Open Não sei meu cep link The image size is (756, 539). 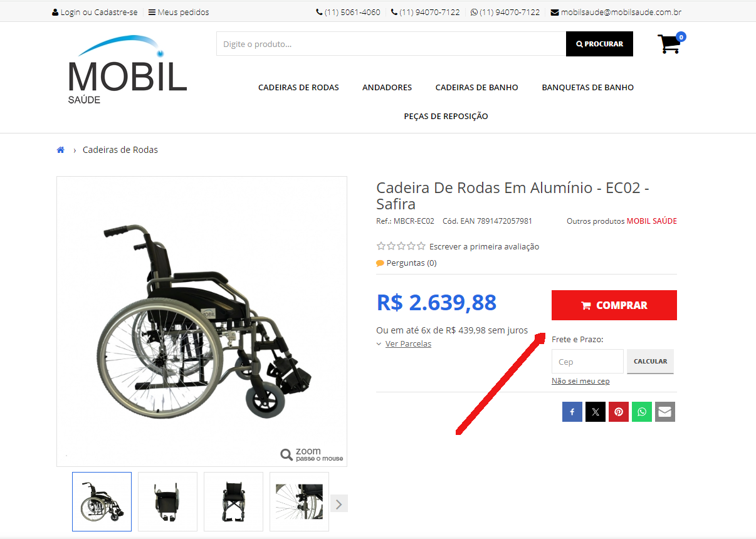coord(580,381)
